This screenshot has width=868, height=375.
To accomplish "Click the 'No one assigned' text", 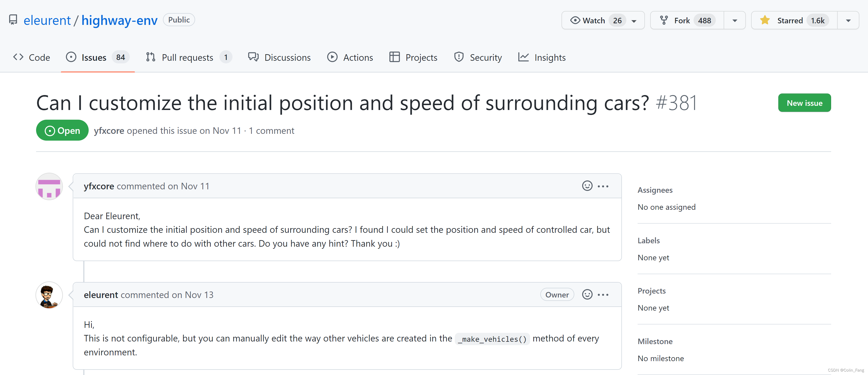I will [x=666, y=207].
